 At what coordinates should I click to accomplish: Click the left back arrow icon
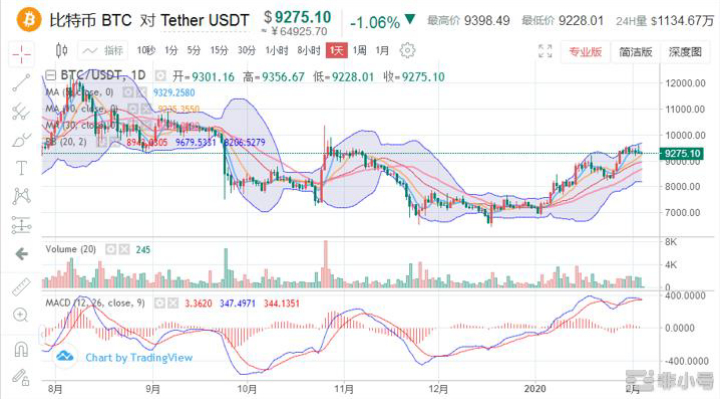[21, 254]
